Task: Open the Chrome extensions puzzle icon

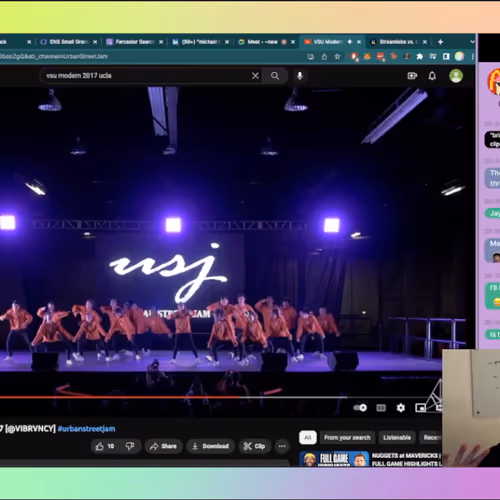Action: [420, 57]
